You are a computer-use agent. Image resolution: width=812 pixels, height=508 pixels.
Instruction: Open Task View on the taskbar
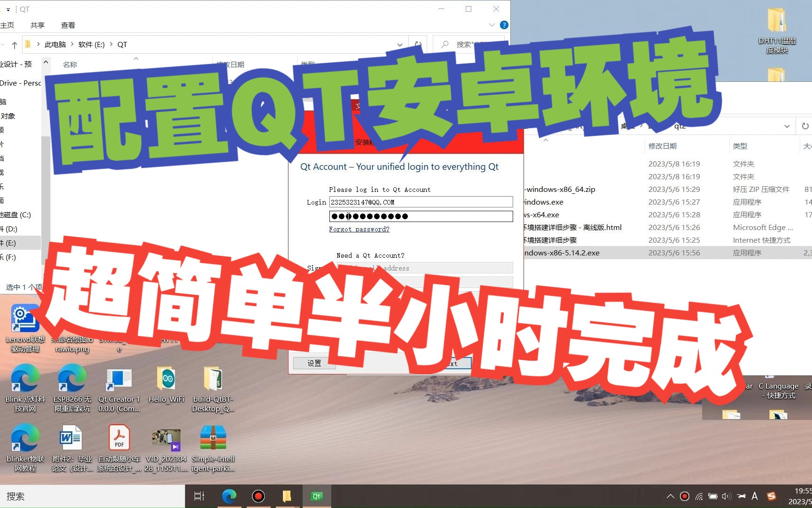coord(199,496)
